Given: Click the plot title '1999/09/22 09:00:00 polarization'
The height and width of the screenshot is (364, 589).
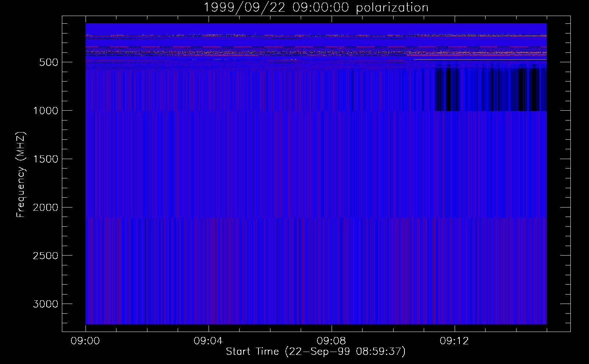Looking at the screenshot, I should pos(316,7).
